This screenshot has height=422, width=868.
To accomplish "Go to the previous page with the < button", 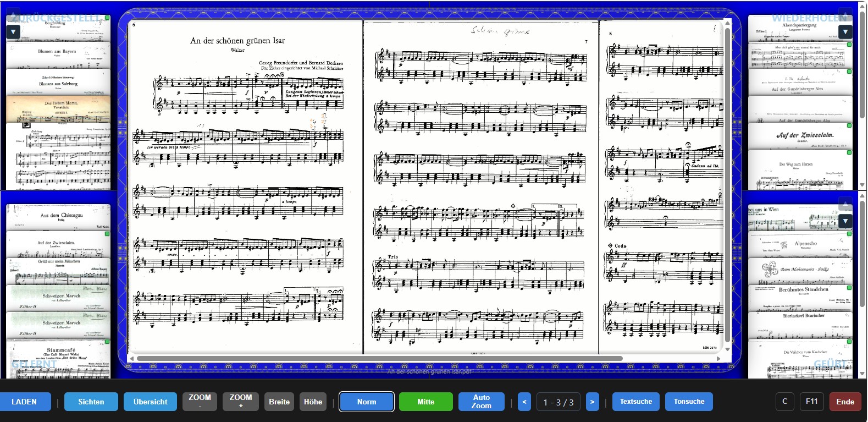I will 524,402.
